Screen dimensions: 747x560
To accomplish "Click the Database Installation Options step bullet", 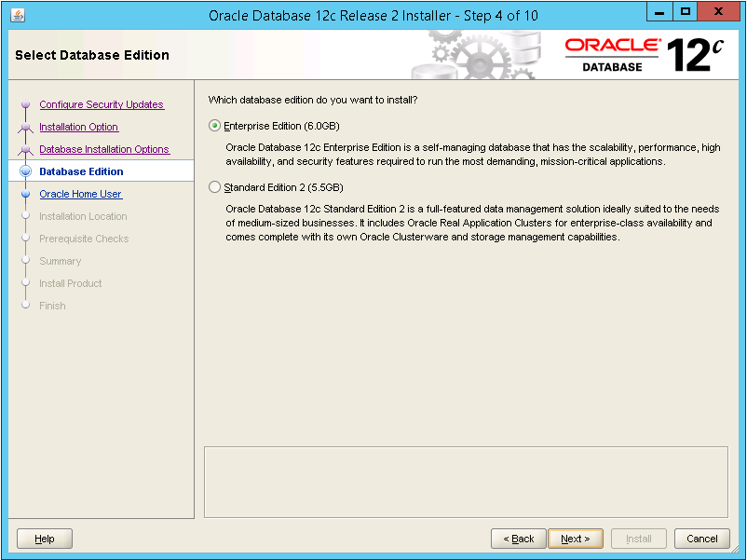I will [26, 150].
